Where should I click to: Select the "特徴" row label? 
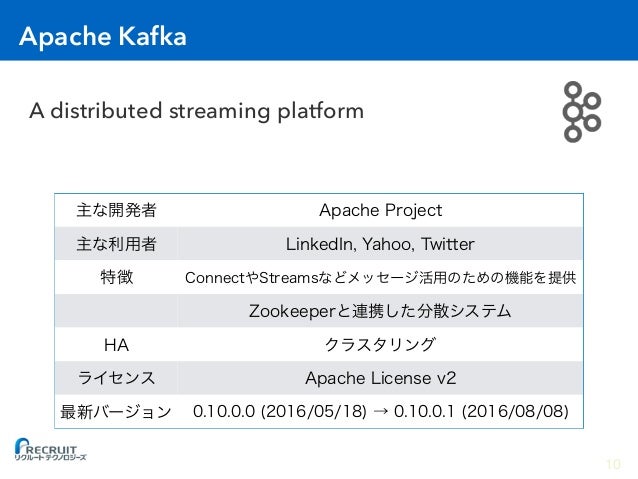tap(116, 277)
